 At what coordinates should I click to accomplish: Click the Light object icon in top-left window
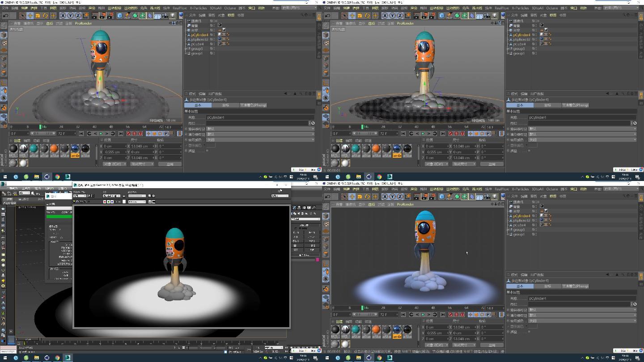point(173,16)
